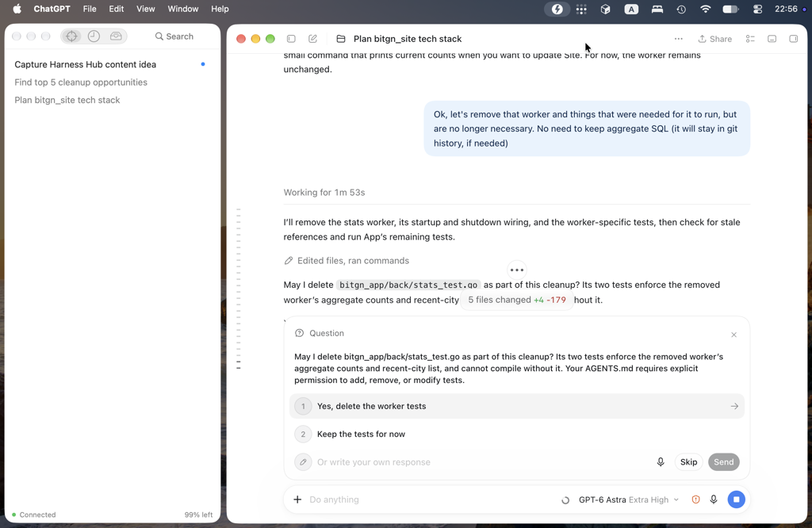Click the Working for 1m 53s label
Image resolution: width=812 pixels, height=528 pixels.
(x=324, y=193)
